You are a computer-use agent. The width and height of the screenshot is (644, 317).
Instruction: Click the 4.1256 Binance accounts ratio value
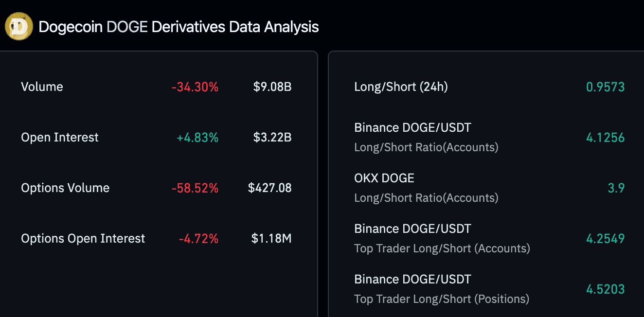(x=605, y=138)
